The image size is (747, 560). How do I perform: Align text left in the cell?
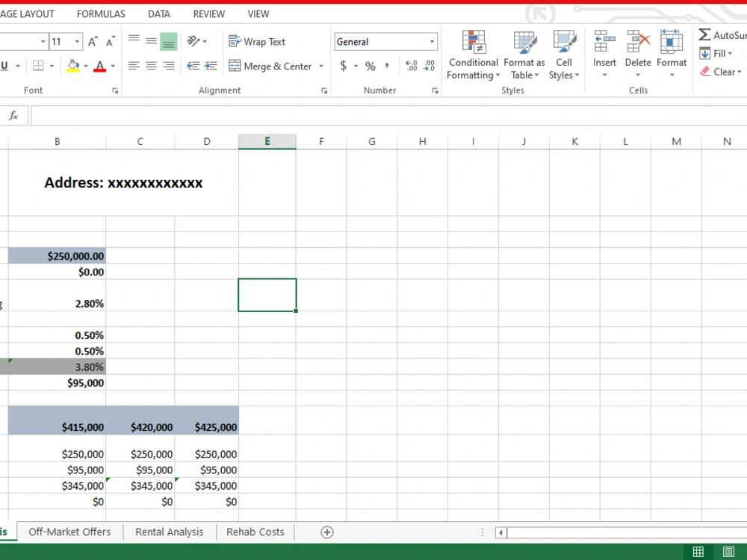[x=134, y=66]
